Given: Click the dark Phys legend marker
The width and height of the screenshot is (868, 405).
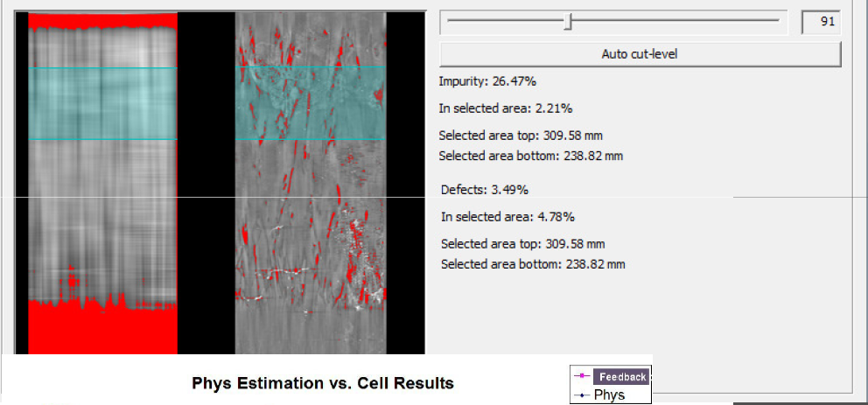Looking at the screenshot, I should [581, 395].
